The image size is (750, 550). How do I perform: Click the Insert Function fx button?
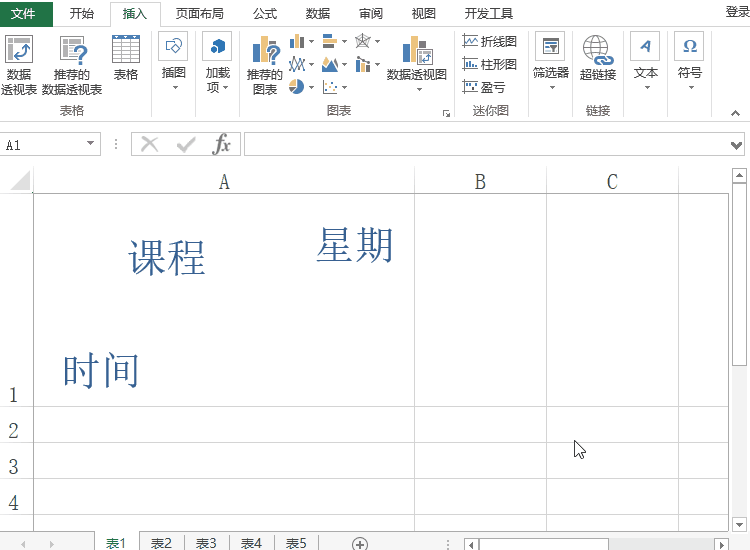tap(221, 144)
